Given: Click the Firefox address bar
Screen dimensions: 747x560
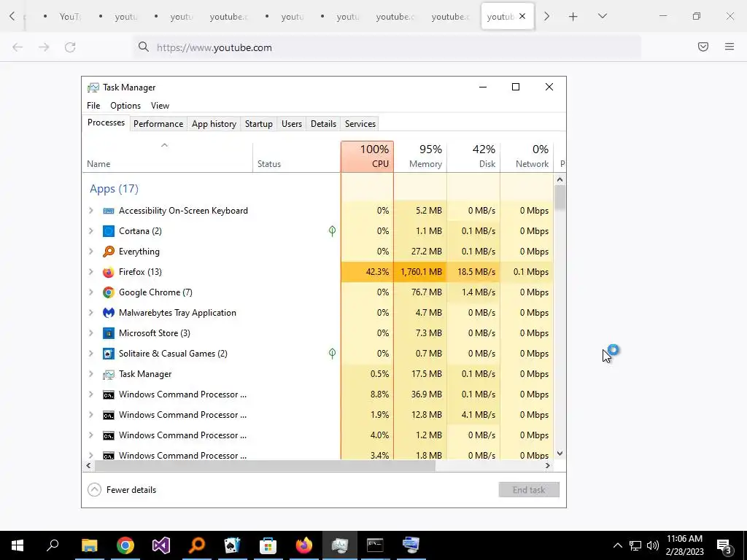Looking at the screenshot, I should point(387,47).
